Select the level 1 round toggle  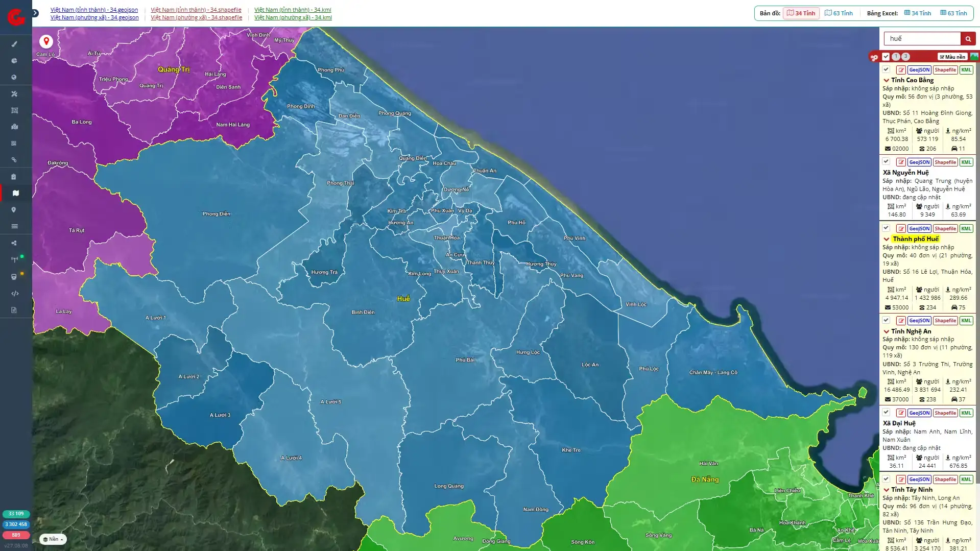click(x=896, y=57)
